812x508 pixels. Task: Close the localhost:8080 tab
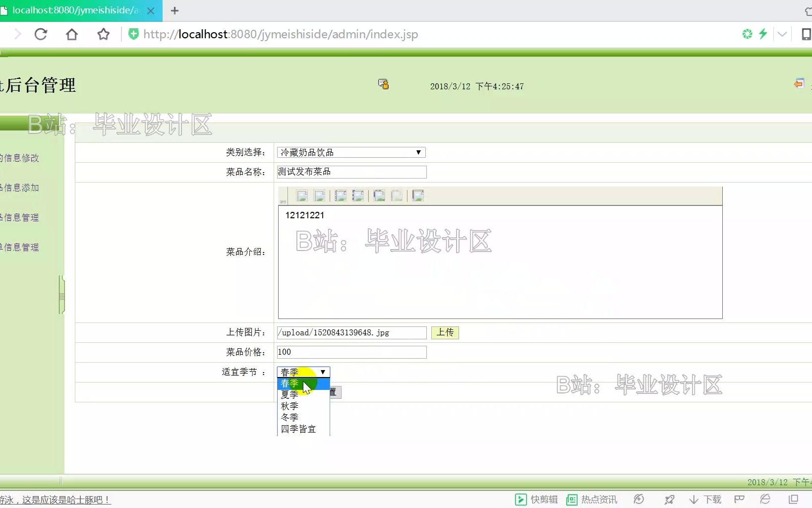[x=151, y=10]
